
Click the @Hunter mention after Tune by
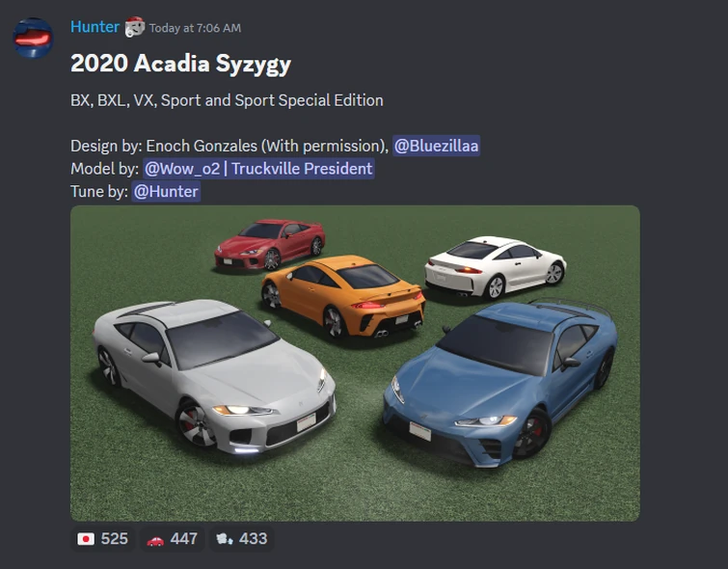tap(166, 191)
